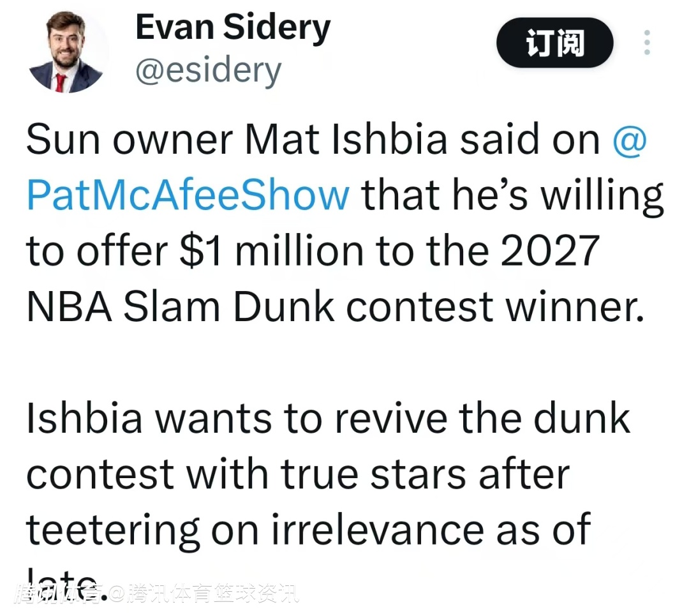Viewport: 689px width, 616px height.
Task: Click the "$1 million" amount text
Action: coord(265,250)
